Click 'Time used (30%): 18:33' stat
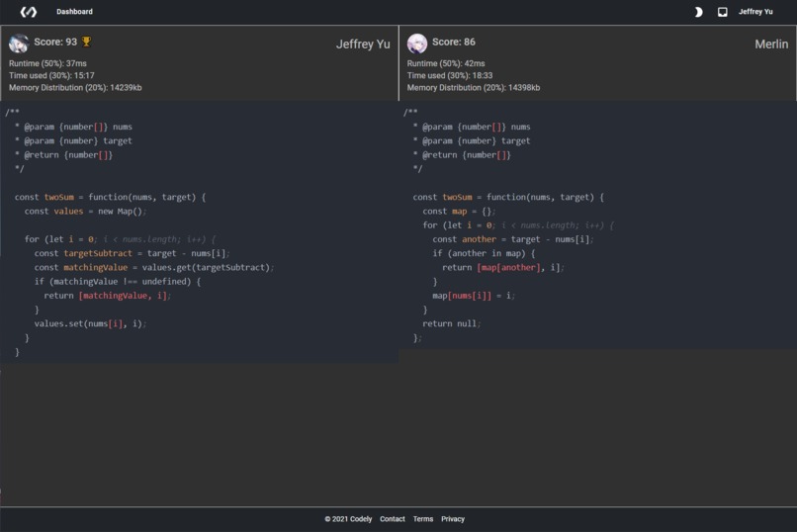The width and height of the screenshot is (797, 532). [x=450, y=76]
